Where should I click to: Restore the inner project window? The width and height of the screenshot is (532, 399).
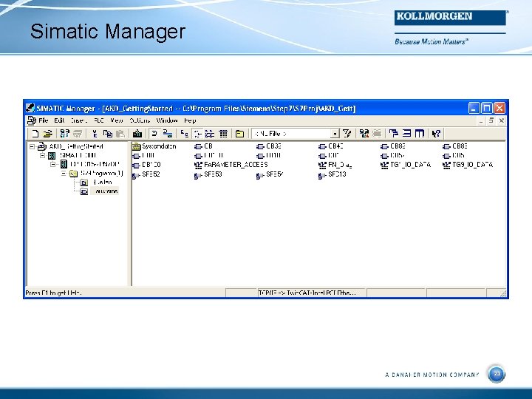tap(491, 120)
